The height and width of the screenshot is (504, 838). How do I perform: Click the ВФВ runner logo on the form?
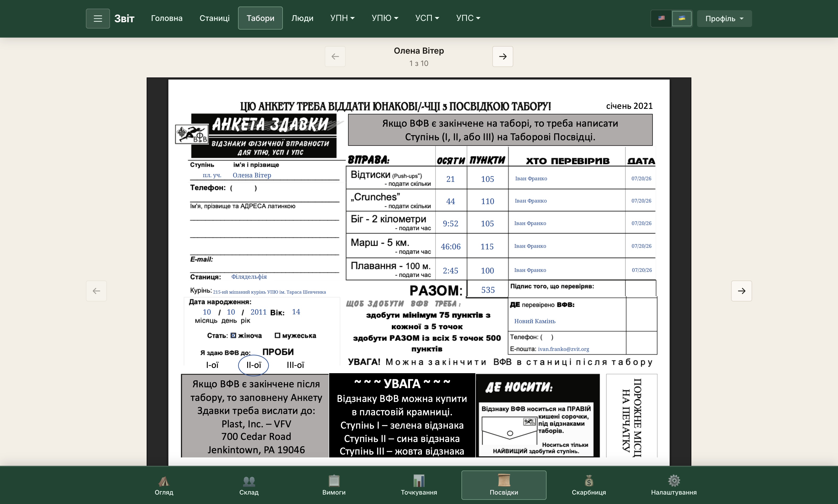[x=192, y=134]
